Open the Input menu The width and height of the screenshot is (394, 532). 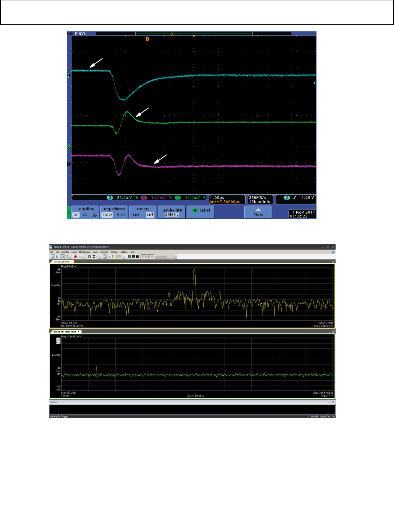[74, 252]
